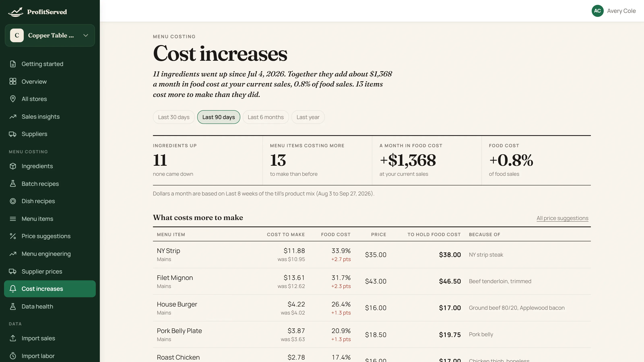The width and height of the screenshot is (644, 362).
Task: Click the Beef tenderloin, trimmed cause text
Action: [500, 281]
